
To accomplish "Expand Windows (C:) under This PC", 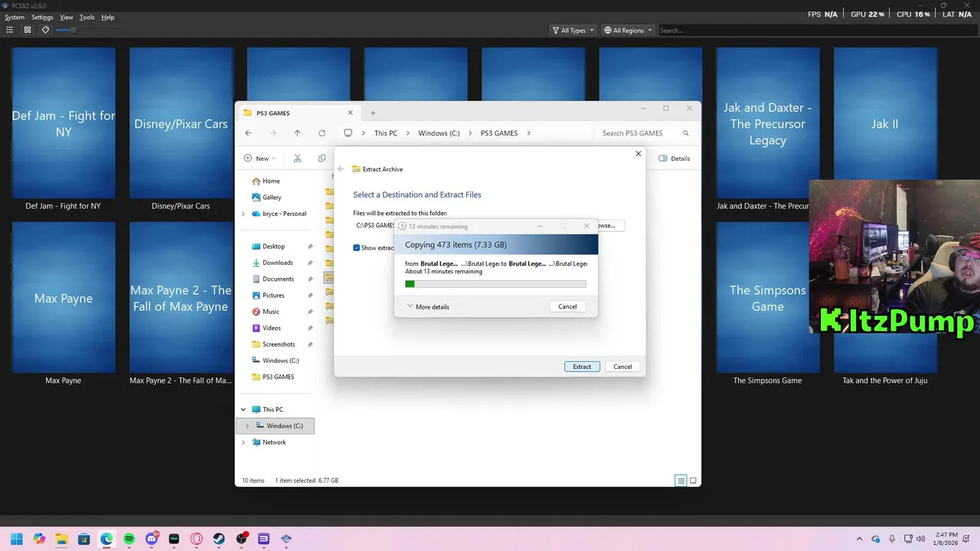I will [247, 425].
